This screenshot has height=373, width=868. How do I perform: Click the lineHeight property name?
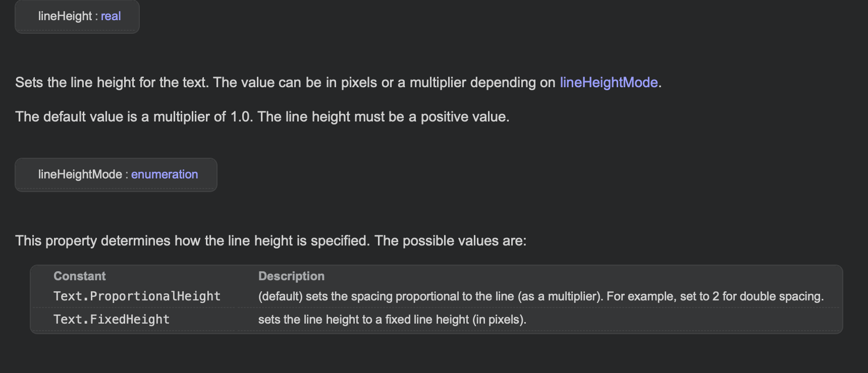point(65,16)
